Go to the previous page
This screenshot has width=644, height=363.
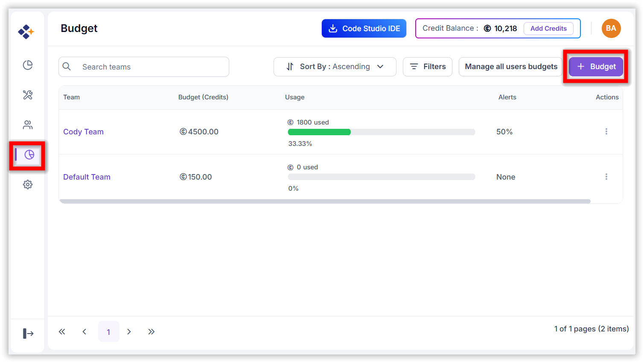85,331
